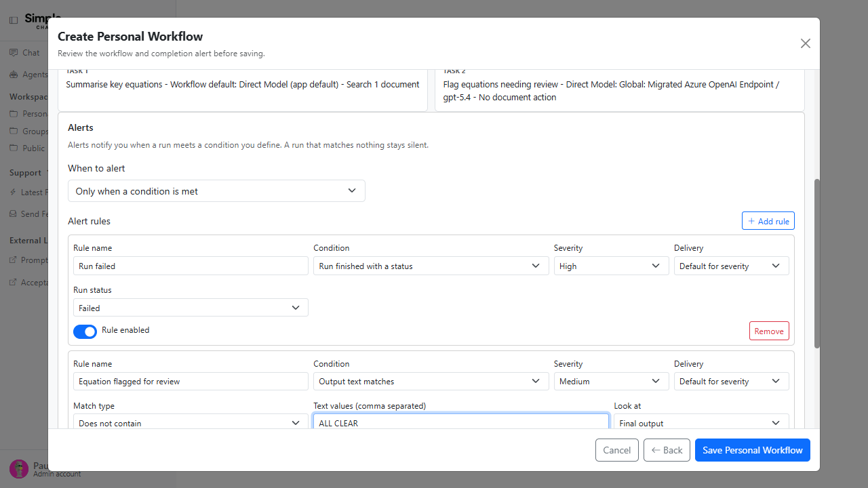Open the Output text matches condition dropdown
Image resolution: width=868 pixels, height=488 pixels.
click(x=431, y=381)
